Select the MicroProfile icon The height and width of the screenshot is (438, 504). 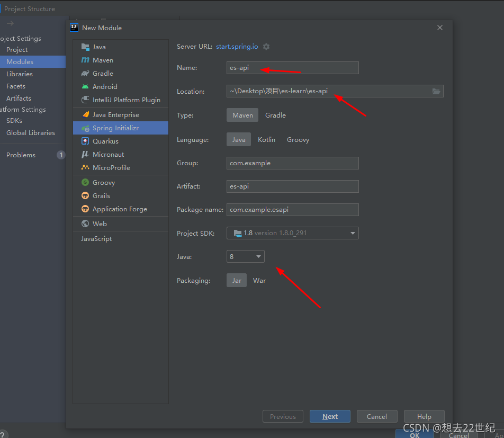click(x=85, y=167)
